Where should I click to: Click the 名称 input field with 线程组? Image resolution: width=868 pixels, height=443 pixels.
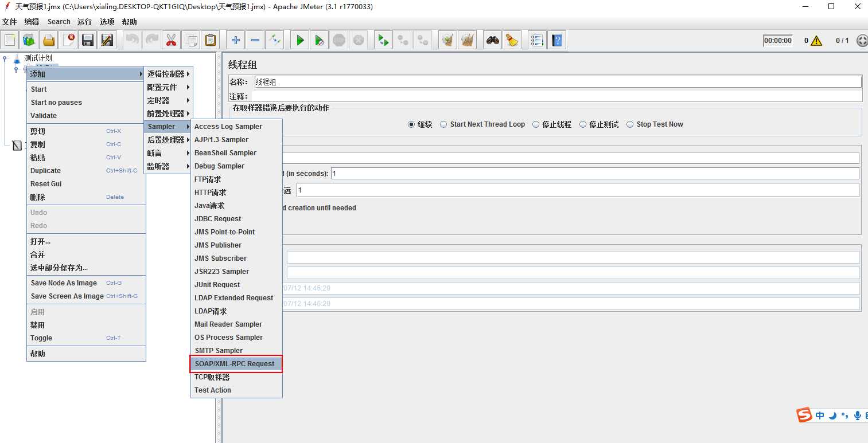tap(558, 82)
